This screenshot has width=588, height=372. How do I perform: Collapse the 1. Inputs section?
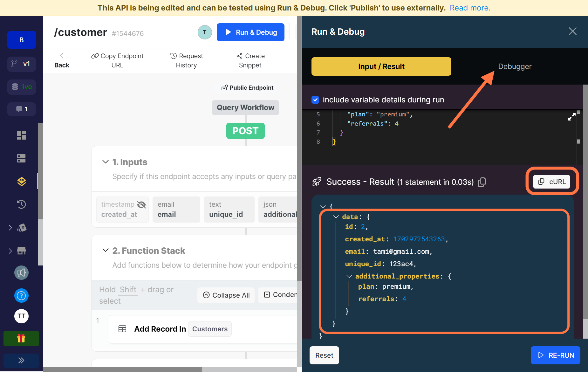106,162
